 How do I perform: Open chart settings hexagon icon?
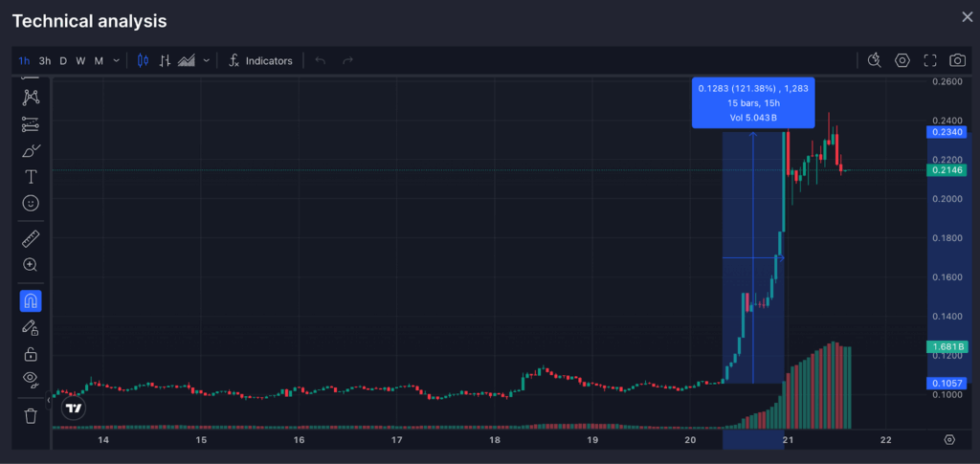pyautogui.click(x=902, y=60)
